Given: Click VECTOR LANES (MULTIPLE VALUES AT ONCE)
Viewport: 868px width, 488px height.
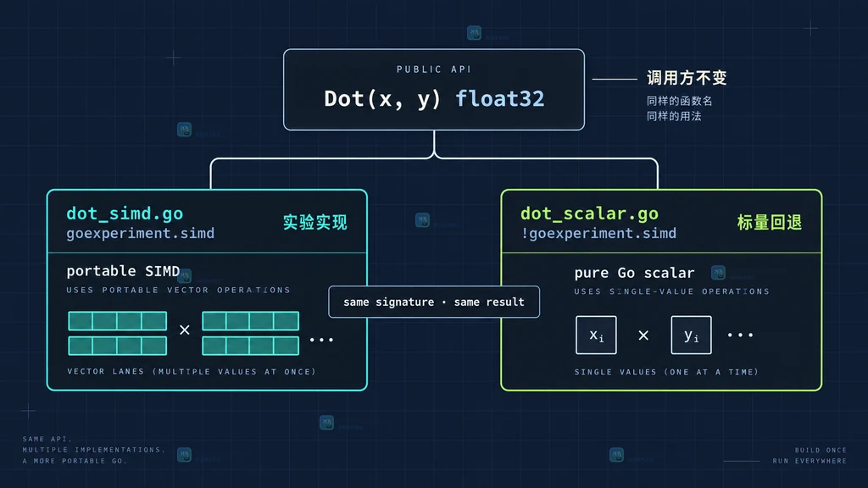Looking at the screenshot, I should tap(192, 371).
